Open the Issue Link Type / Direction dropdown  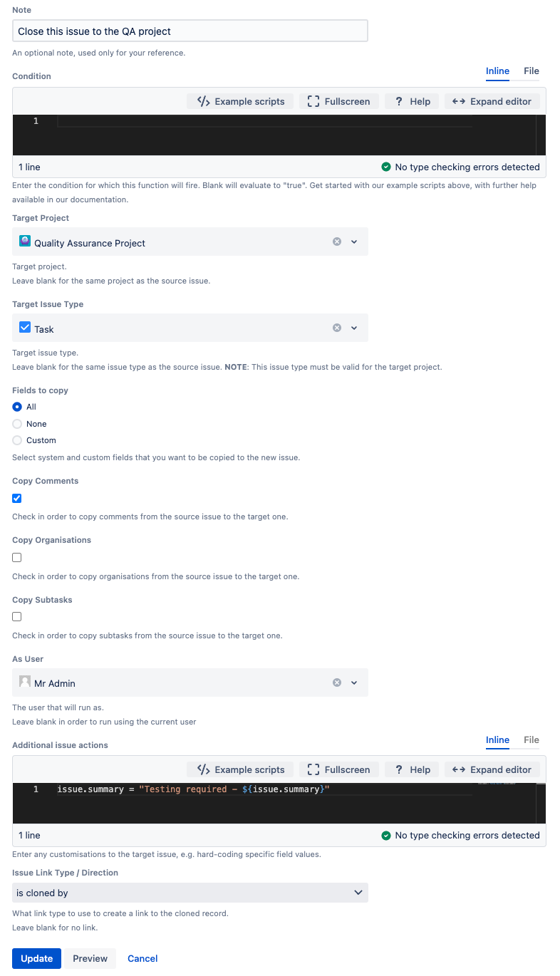(190, 893)
